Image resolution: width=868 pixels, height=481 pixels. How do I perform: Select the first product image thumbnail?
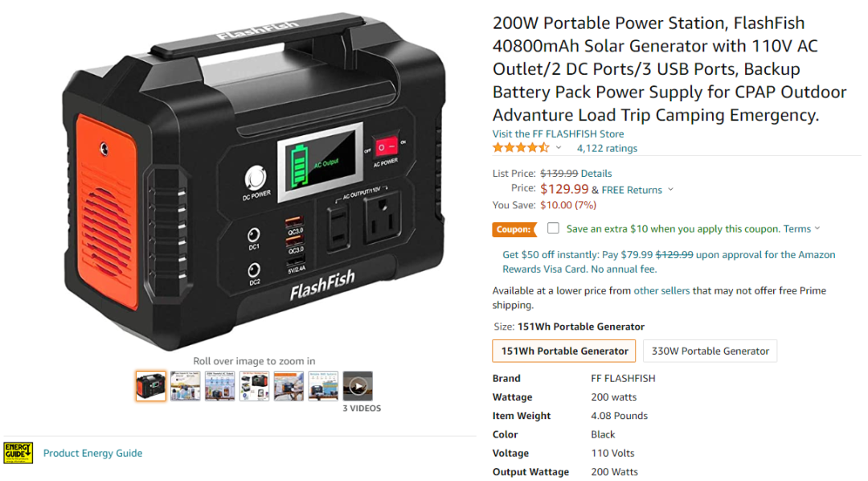(150, 386)
